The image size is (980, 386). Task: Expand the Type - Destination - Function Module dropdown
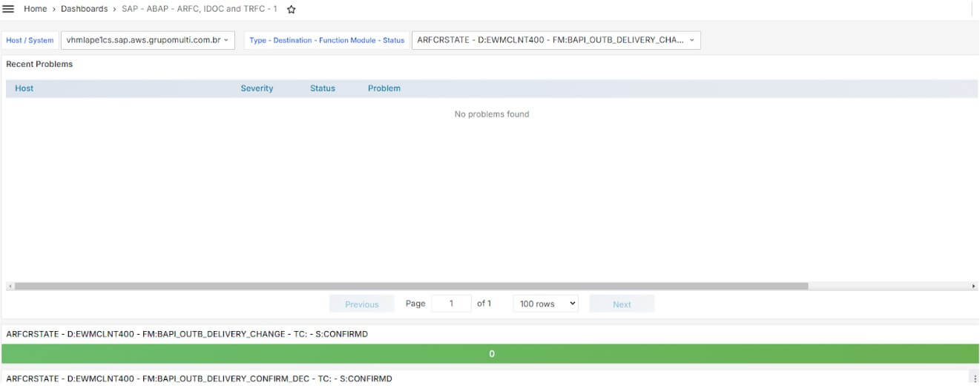(556, 40)
